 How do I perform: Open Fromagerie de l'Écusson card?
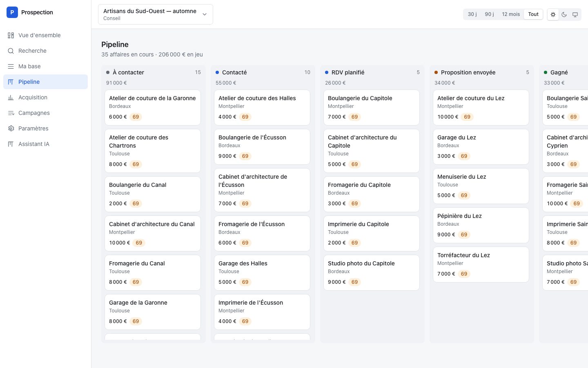262,233
